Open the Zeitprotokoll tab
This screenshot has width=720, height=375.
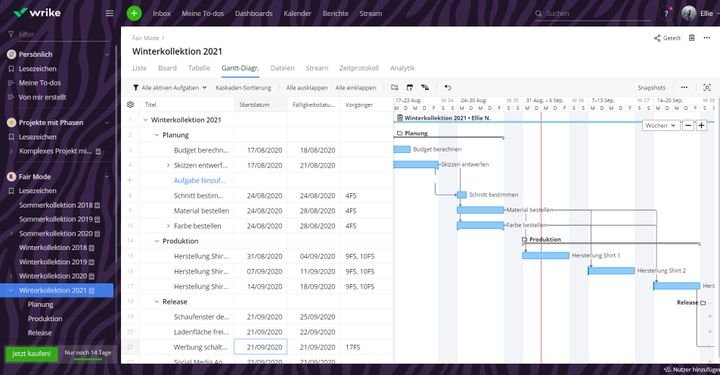359,68
